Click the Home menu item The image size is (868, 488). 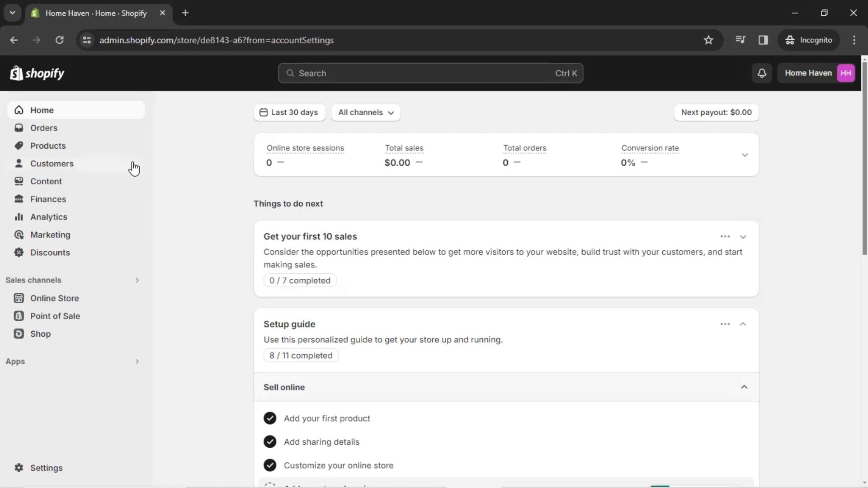[42, 110]
